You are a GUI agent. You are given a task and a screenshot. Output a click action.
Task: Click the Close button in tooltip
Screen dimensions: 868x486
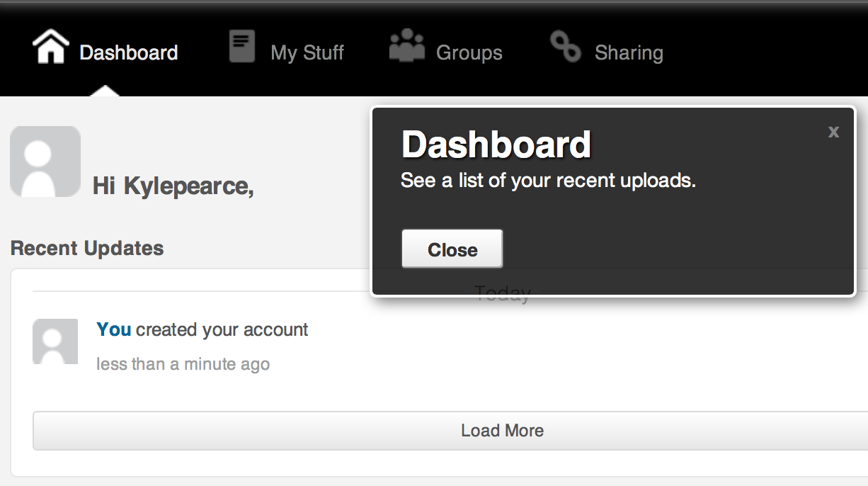pos(452,249)
